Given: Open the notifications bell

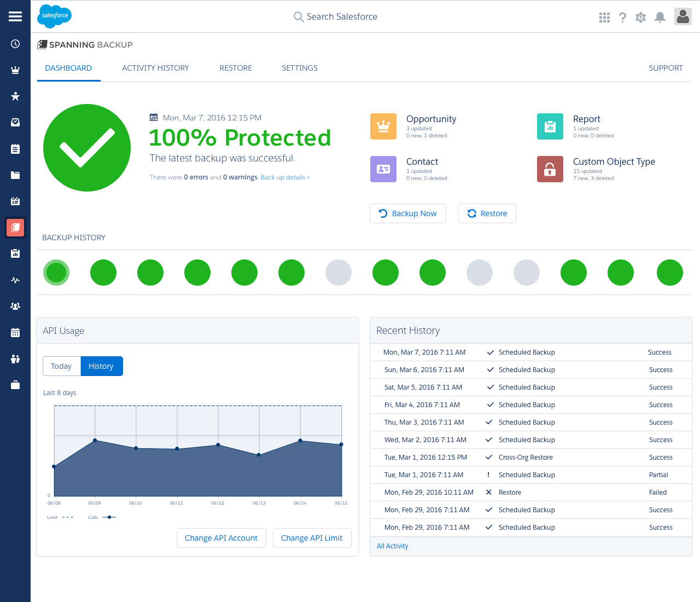Looking at the screenshot, I should (x=660, y=18).
